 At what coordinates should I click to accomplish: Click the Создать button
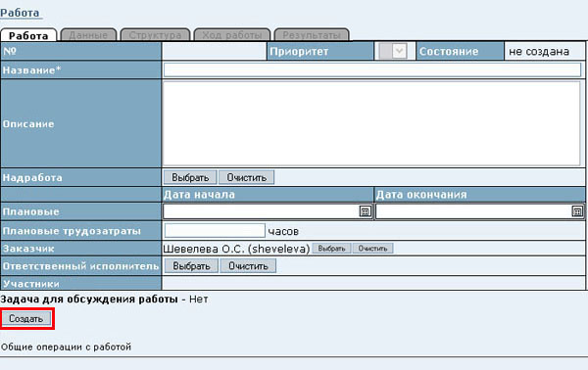25,319
